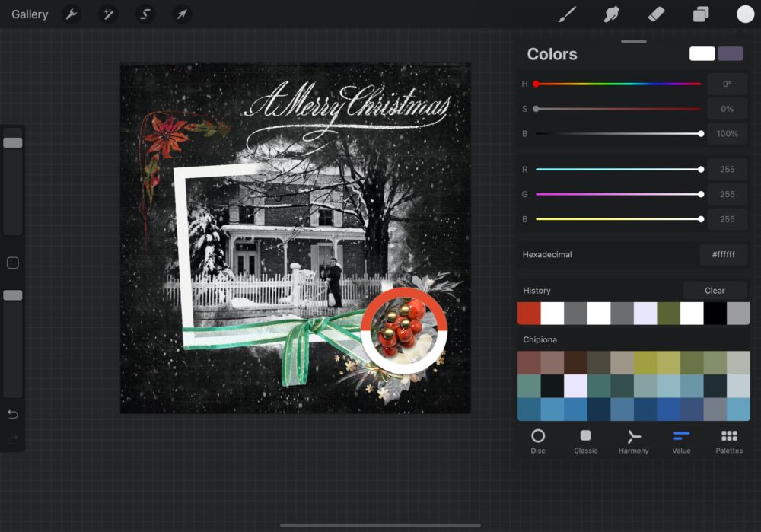
Task: Pick the mustard yellow Chipiona swatch
Action: (645, 362)
